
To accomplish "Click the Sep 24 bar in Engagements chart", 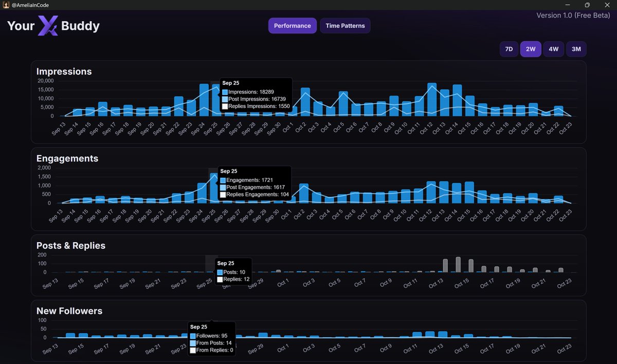I will point(202,193).
